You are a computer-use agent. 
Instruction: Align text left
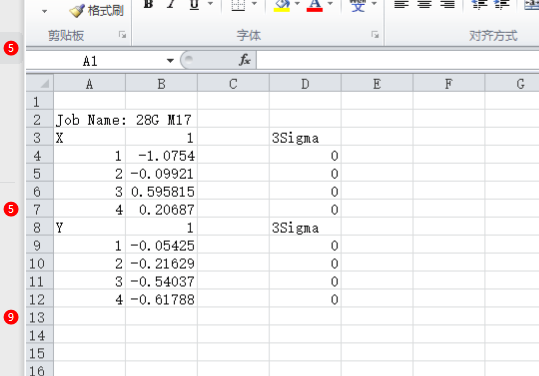pos(401,4)
